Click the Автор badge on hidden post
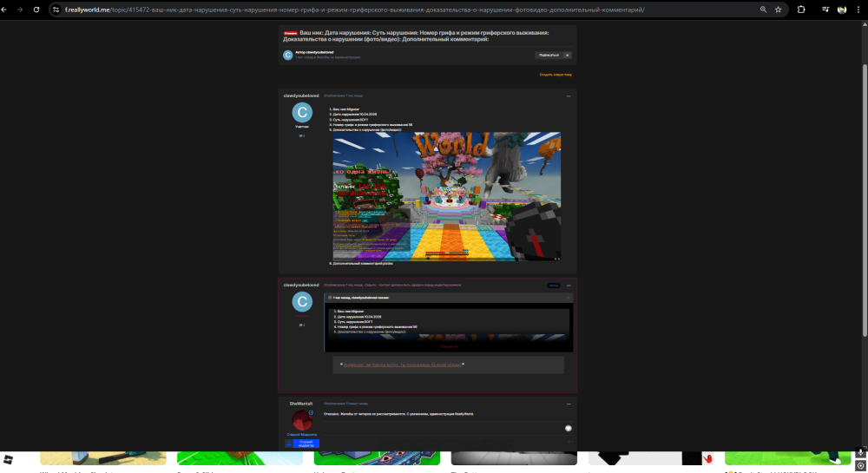The height and width of the screenshot is (473, 868). 553,286
